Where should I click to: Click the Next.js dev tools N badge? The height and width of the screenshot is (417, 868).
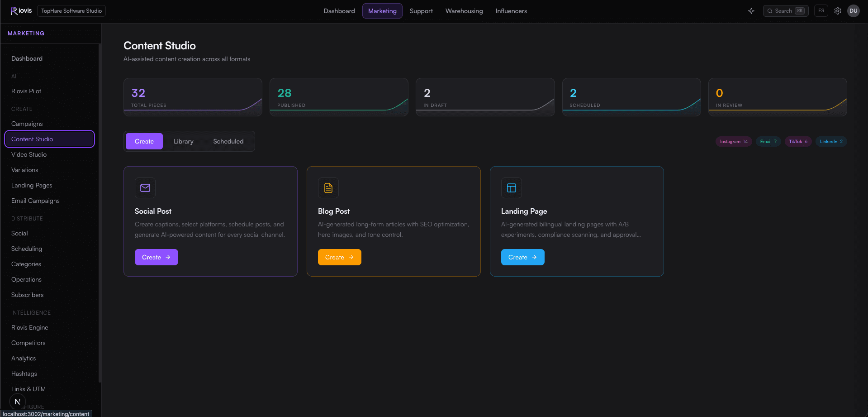[18, 402]
